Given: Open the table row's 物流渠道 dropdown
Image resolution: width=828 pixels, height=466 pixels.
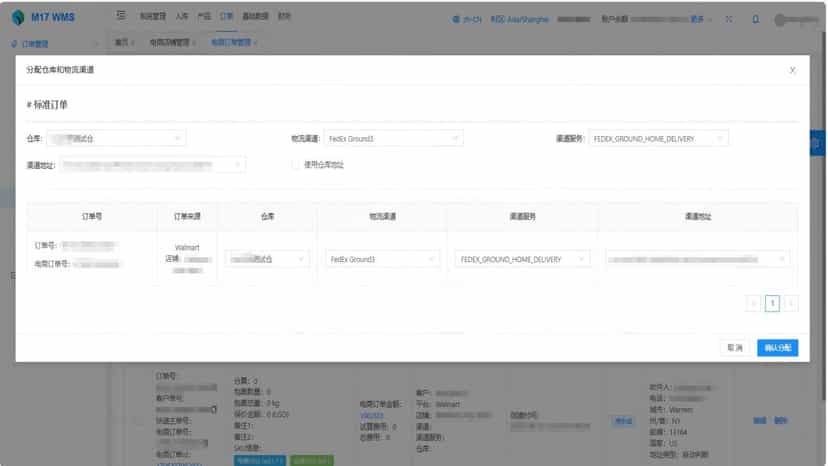Looking at the screenshot, I should pyautogui.click(x=382, y=259).
